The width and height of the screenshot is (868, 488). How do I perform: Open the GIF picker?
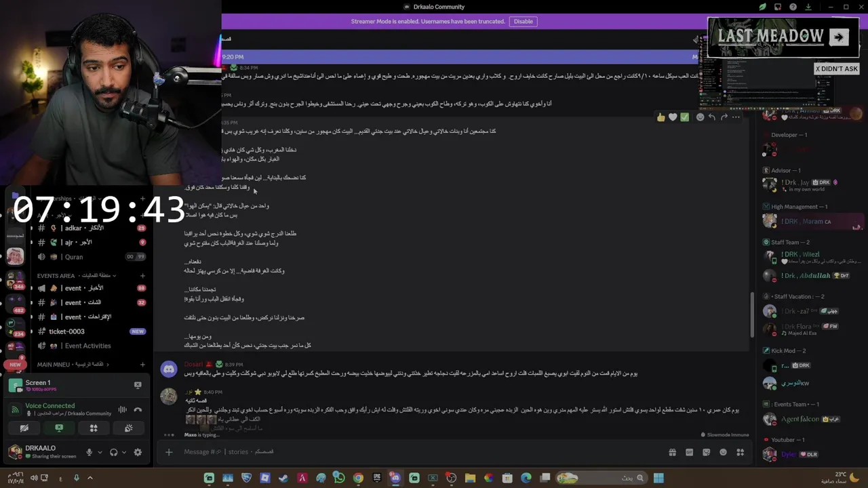689,452
